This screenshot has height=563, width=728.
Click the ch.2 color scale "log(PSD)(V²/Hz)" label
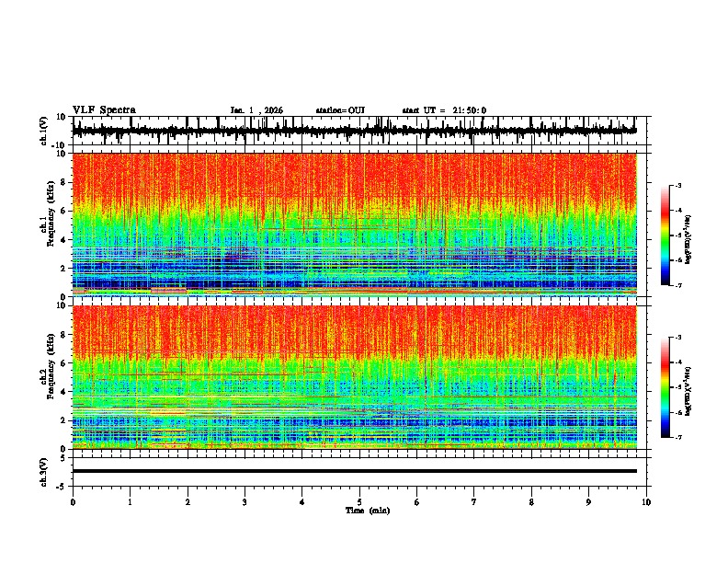(x=688, y=391)
